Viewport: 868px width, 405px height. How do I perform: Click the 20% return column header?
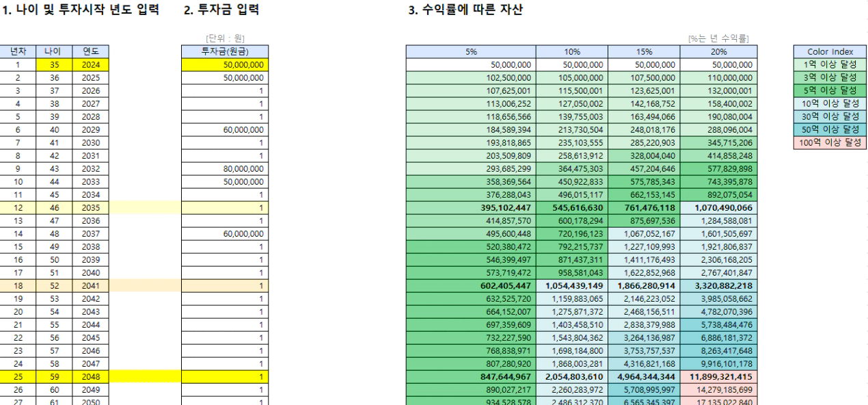pos(718,52)
